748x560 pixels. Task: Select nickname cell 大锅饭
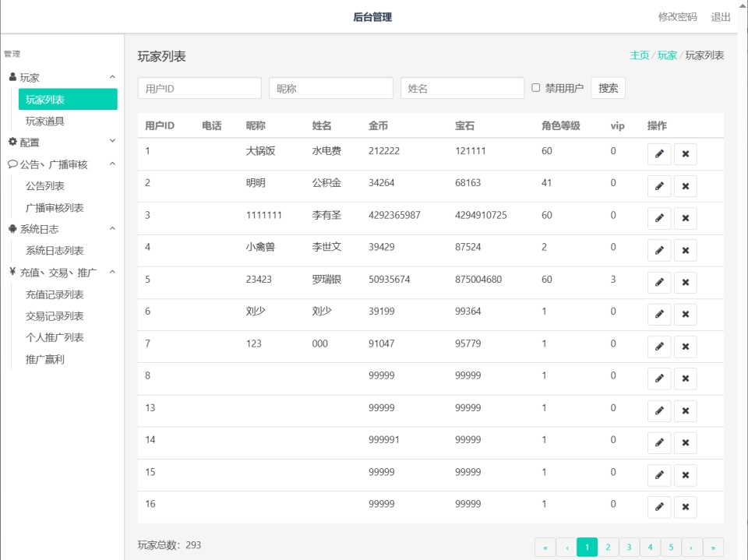click(x=260, y=151)
